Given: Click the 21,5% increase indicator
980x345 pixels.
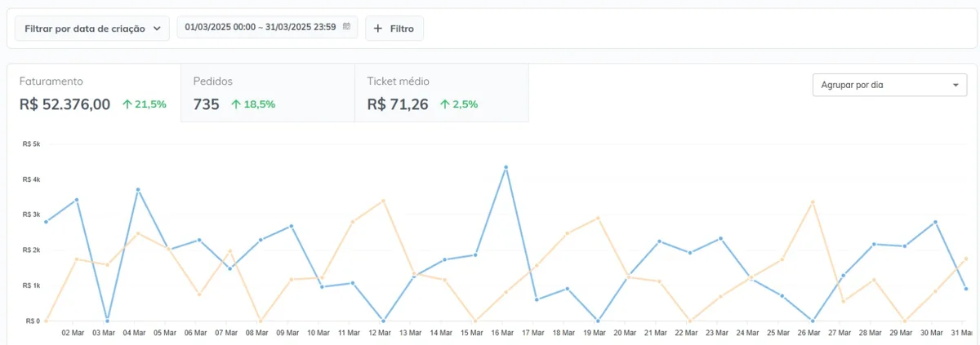Looking at the screenshot, I should coord(145,104).
